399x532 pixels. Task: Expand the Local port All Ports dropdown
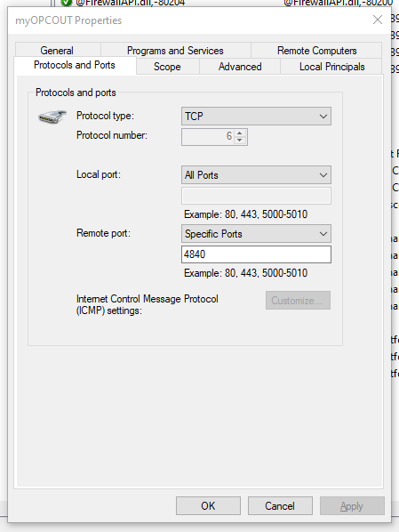256,175
